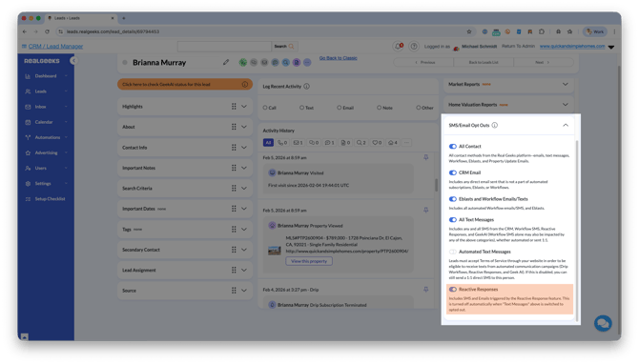Select the Text radio button
The width and height of the screenshot is (639, 364).
tap(301, 108)
